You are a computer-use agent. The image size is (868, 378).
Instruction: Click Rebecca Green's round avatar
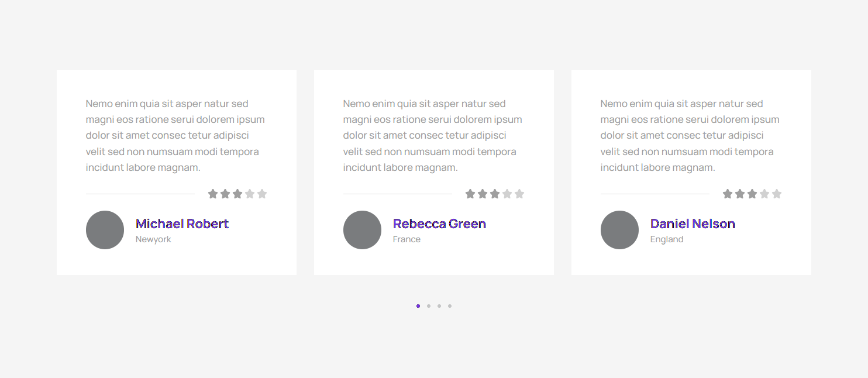[x=362, y=230]
